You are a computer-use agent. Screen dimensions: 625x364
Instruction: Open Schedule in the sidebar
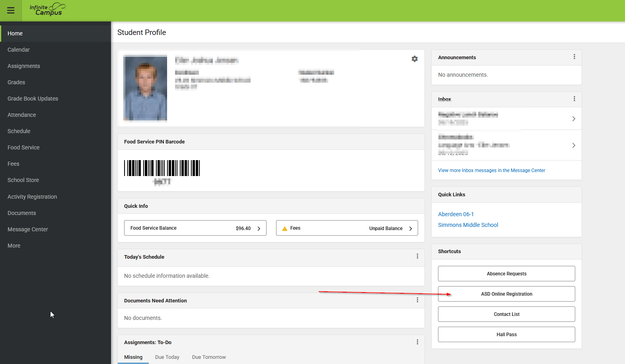[56, 131]
